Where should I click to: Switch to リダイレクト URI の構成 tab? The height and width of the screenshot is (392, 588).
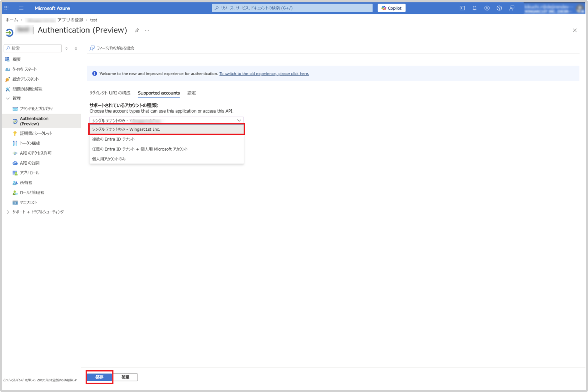pyautogui.click(x=110, y=93)
